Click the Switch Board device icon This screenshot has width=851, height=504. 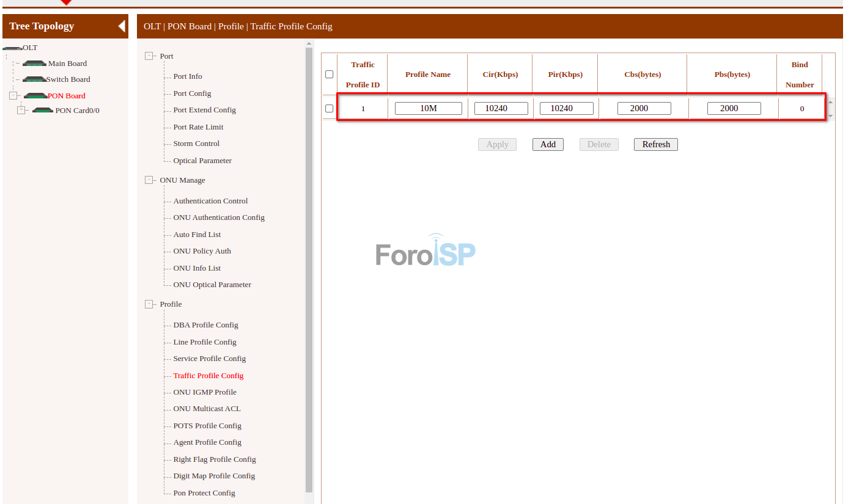pos(34,79)
